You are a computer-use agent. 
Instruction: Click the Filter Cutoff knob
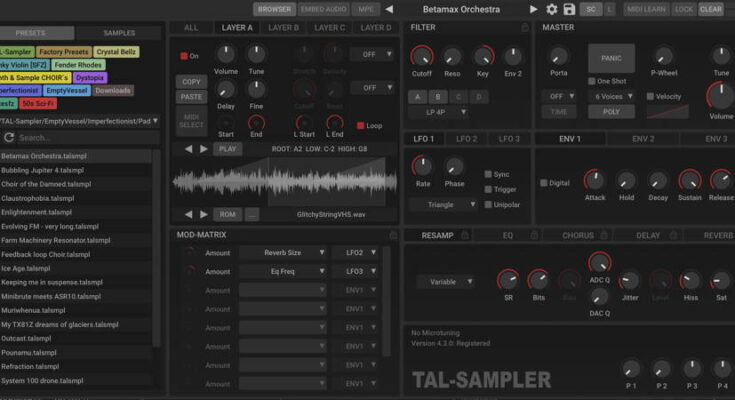coord(422,56)
